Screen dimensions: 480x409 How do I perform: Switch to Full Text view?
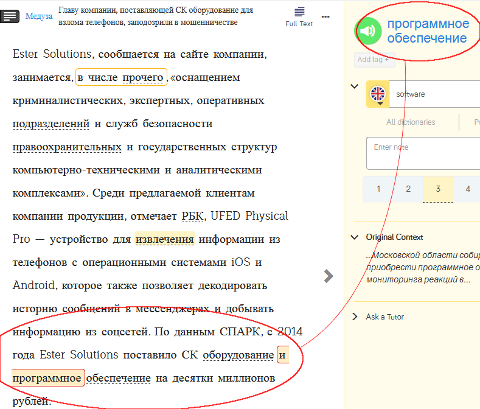coord(299,17)
